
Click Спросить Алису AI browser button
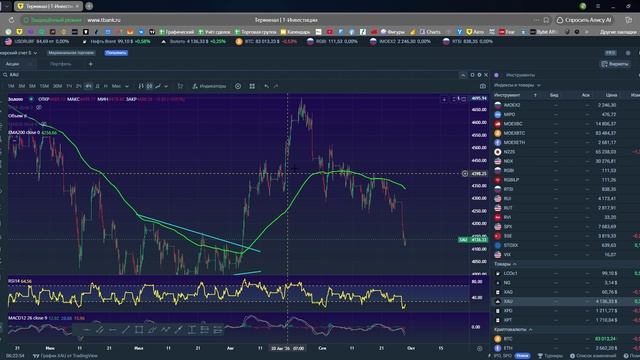[585, 20]
